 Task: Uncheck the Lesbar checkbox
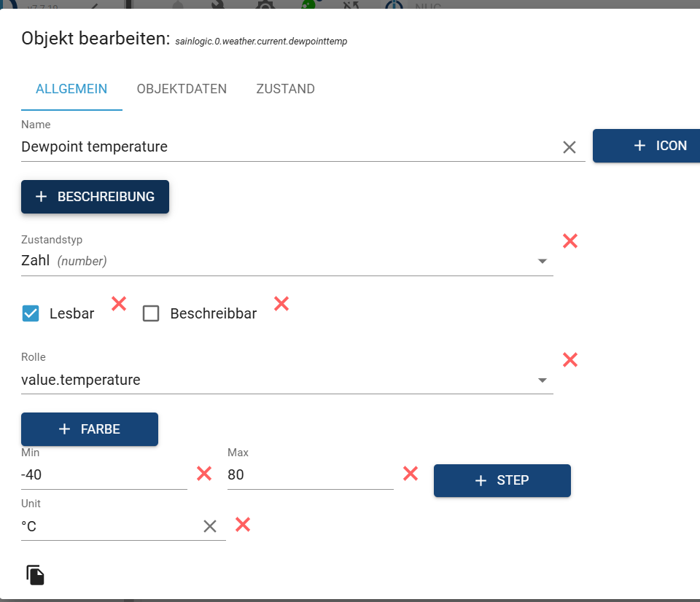coord(31,314)
